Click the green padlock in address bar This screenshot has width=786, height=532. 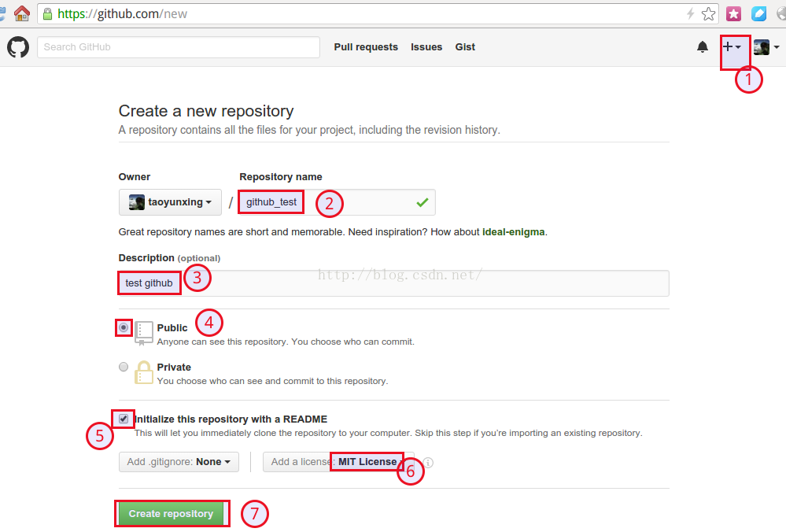click(48, 13)
